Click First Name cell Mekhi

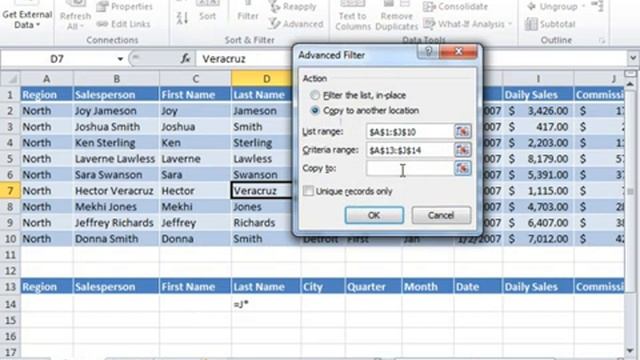pyautogui.click(x=196, y=207)
